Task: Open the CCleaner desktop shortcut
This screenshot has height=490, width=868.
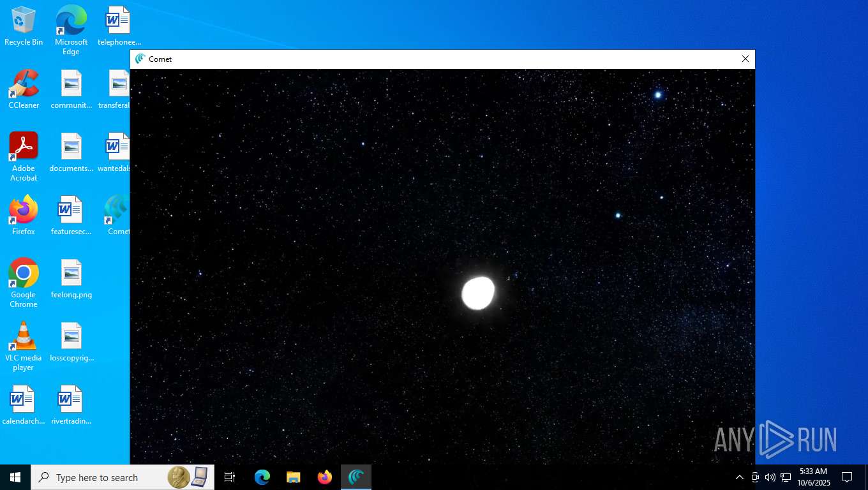Action: (24, 89)
